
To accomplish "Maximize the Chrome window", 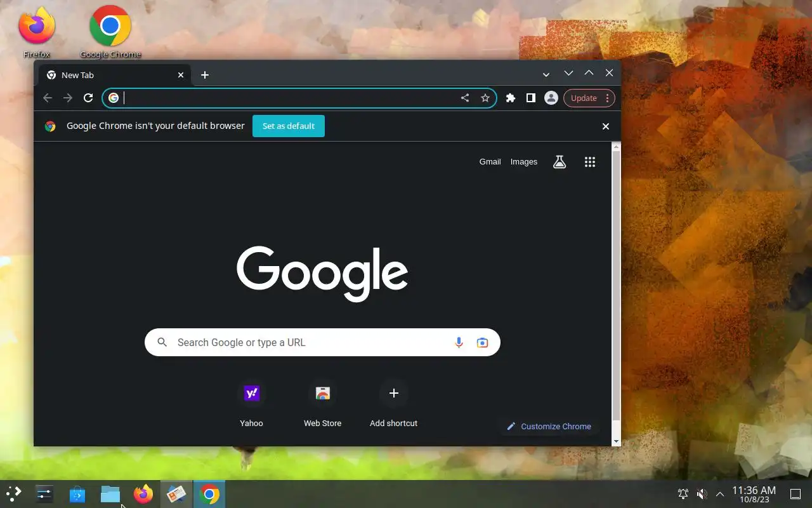I will point(589,73).
